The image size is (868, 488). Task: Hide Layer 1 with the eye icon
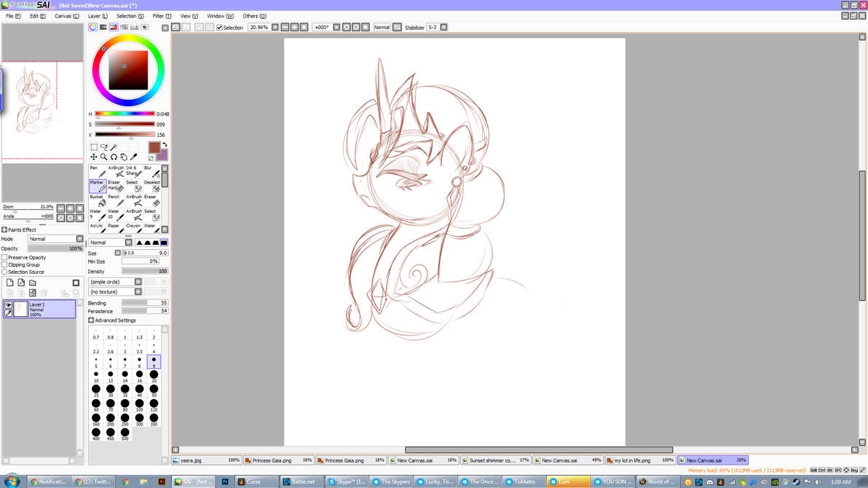click(x=8, y=305)
